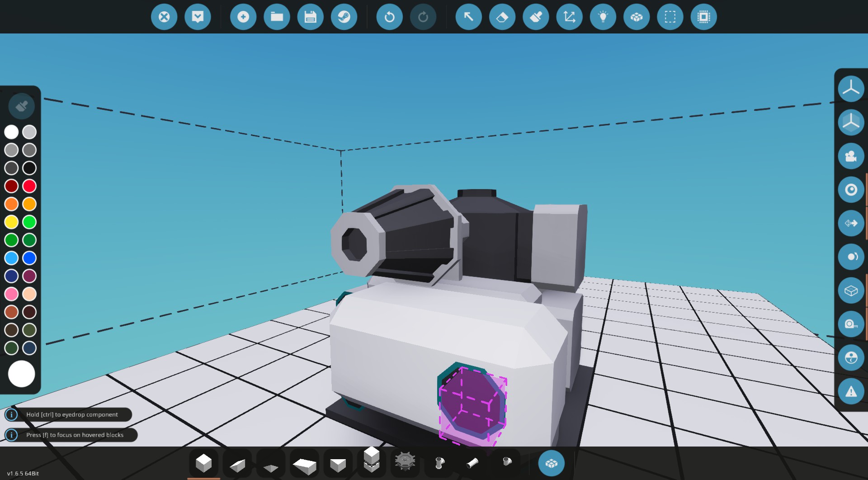Toggle the mirror arrows mode on right panel
This screenshot has height=480, width=868.
click(x=851, y=223)
